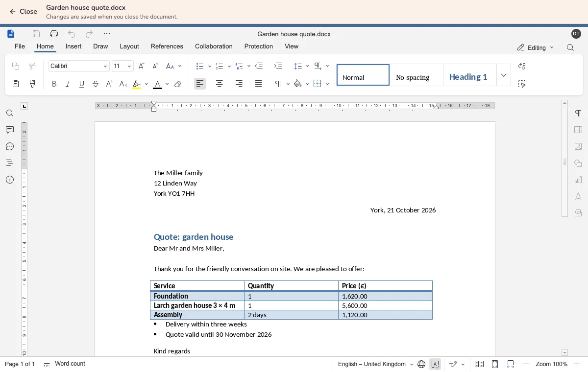Undo the last action
The width and height of the screenshot is (588, 372).
[72, 34]
